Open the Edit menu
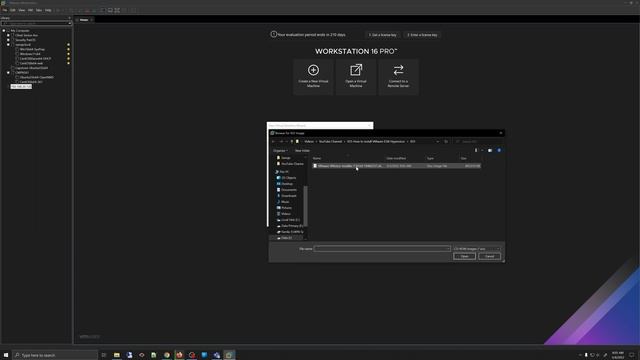This screenshot has width=640, height=360. click(x=13, y=10)
